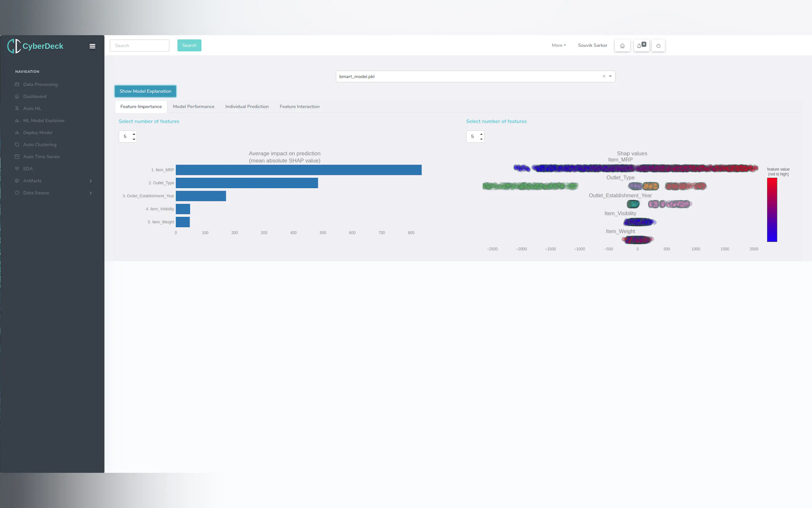The width and height of the screenshot is (812, 508).
Task: Go to Data Processing in sidebar
Action: coord(40,84)
